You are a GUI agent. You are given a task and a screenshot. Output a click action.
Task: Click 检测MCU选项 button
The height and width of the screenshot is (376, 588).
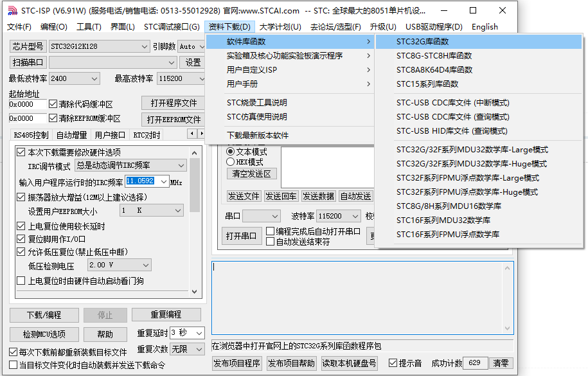click(x=44, y=334)
